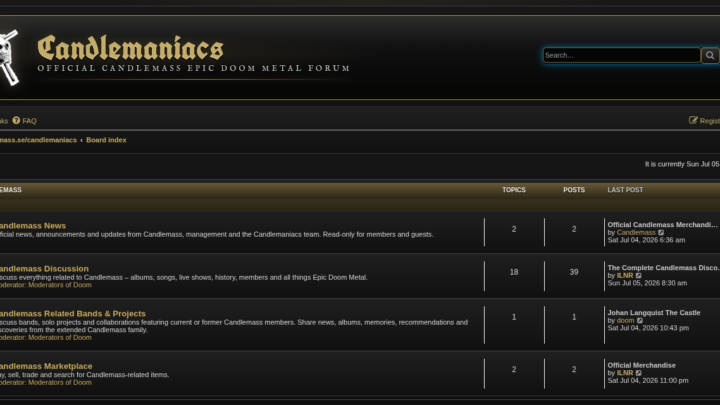The image size is (720, 405).
Task: View latest post icon in Candlemass News row
Action: 661,233
